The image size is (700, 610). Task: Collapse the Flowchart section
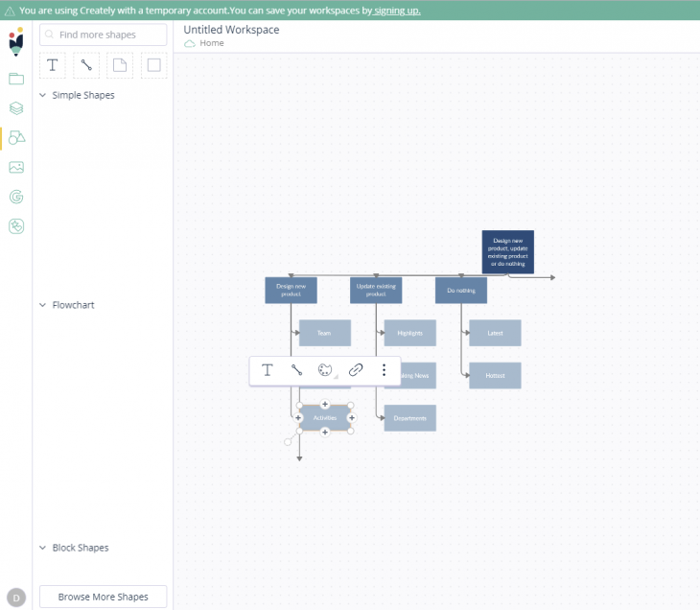[x=42, y=305]
